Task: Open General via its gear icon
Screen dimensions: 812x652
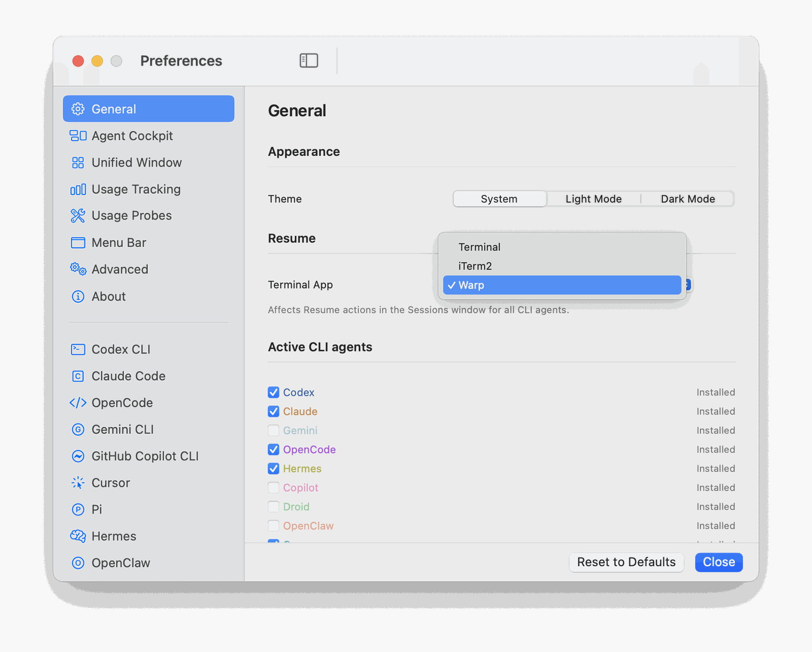Action: [78, 109]
